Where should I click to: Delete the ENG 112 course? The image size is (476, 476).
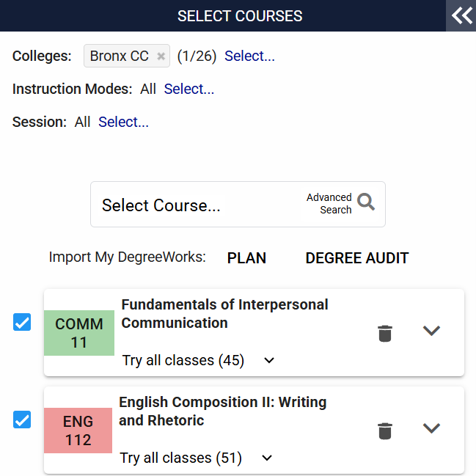point(385,431)
